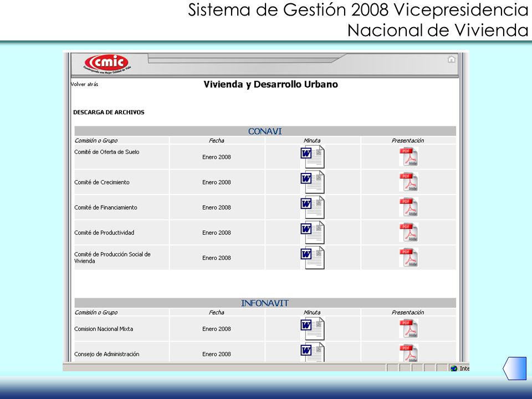This screenshot has width=532, height=399.
Task: Open Word minuta for Consejo de Administración
Action: pyautogui.click(x=313, y=352)
